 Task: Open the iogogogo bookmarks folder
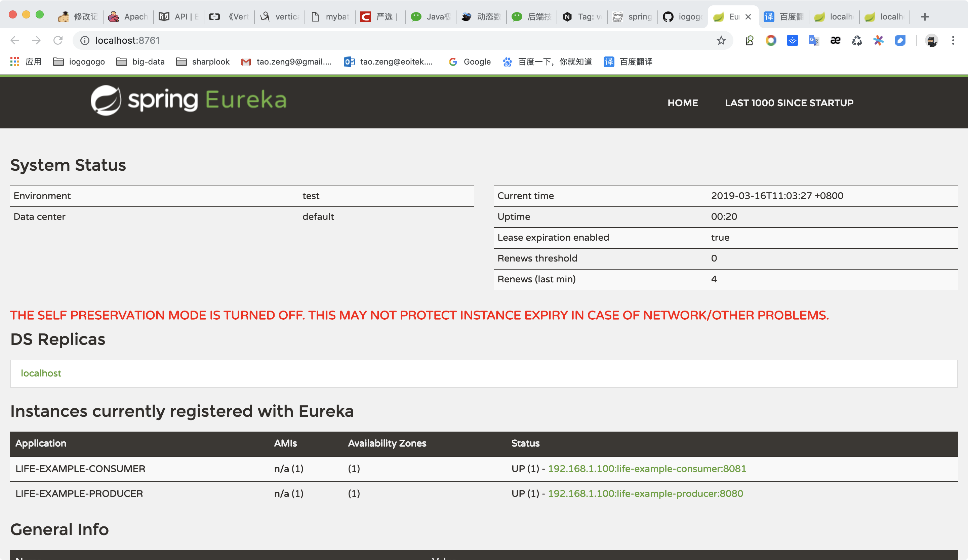(x=79, y=62)
